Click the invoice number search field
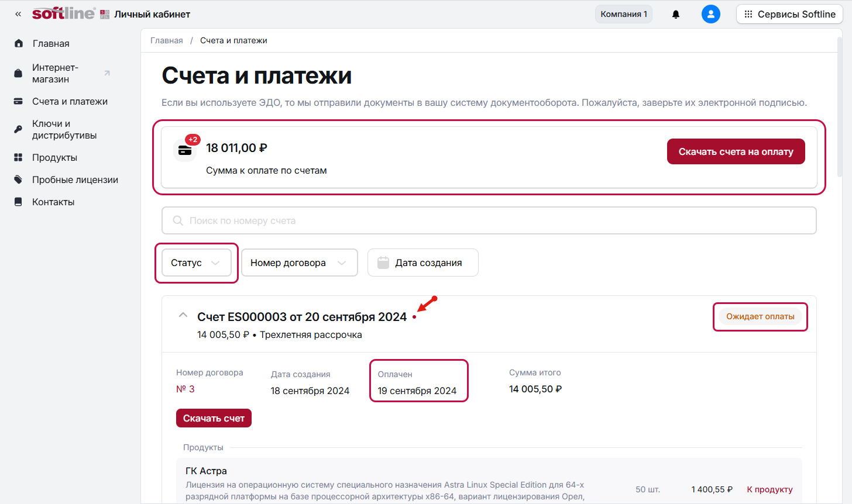Image resolution: width=852 pixels, height=504 pixels. (489, 220)
